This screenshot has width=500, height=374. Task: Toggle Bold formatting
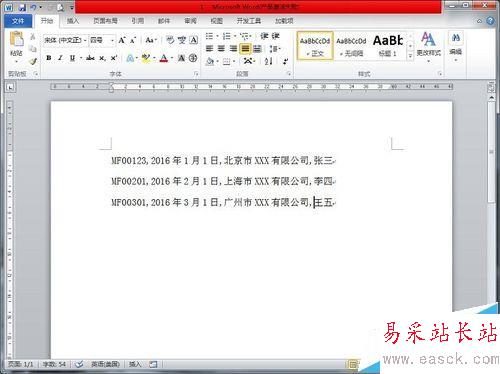point(49,58)
